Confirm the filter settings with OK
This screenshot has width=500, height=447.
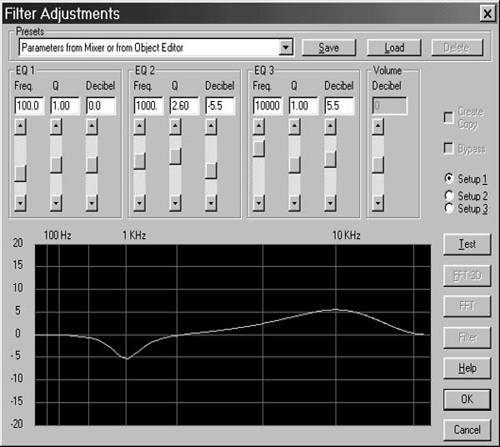coord(467,399)
